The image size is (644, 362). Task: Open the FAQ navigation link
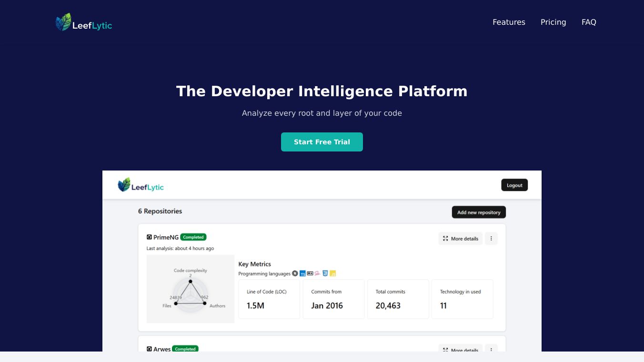click(589, 22)
